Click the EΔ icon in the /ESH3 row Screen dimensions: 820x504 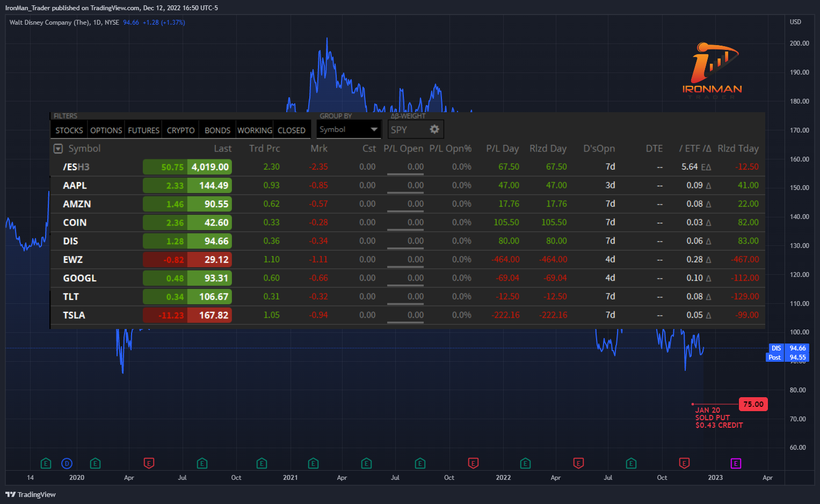(706, 167)
